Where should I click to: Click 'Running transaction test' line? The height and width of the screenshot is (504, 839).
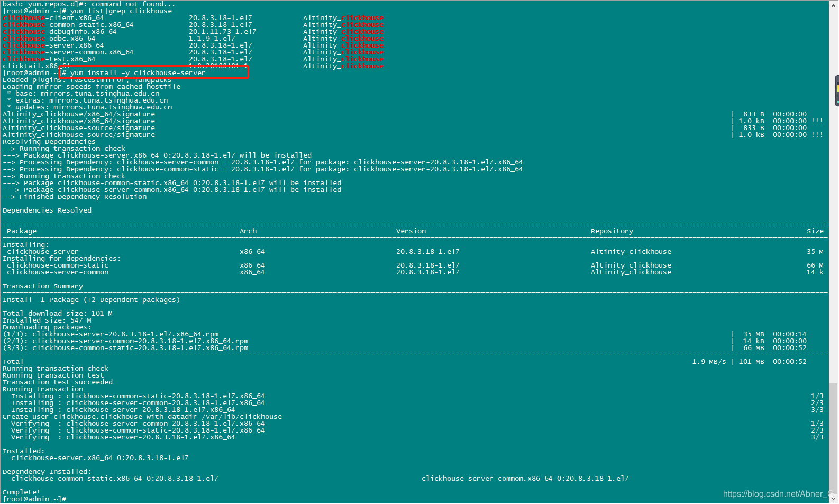tap(53, 375)
